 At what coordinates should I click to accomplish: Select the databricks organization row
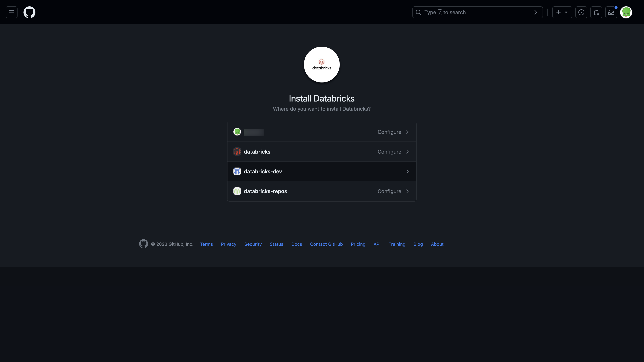pos(322,152)
